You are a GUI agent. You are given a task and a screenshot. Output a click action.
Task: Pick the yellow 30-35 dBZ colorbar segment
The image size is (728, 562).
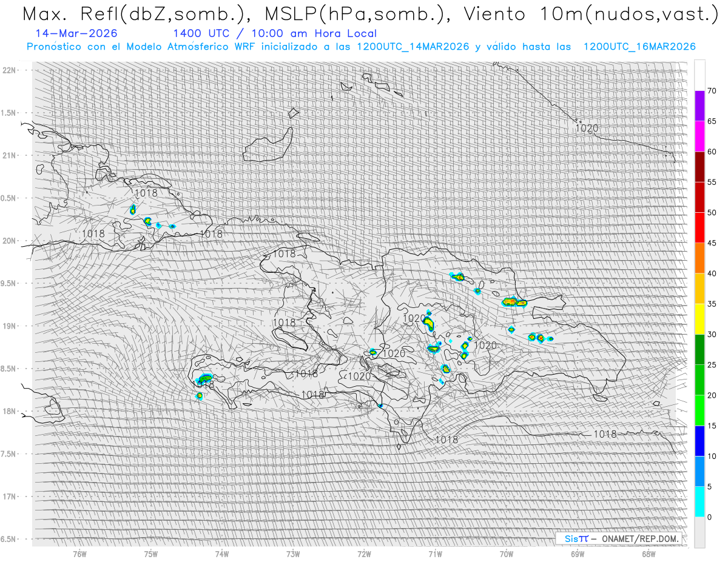pos(699,319)
